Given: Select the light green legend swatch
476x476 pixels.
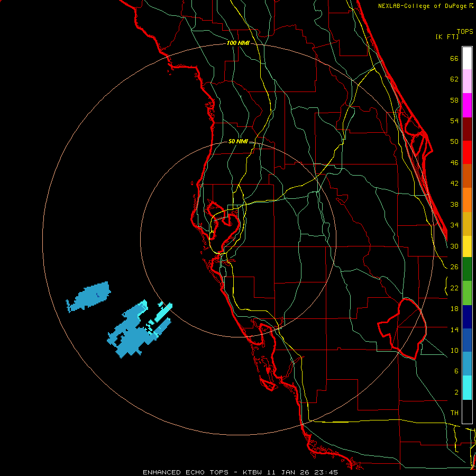Looking at the screenshot, I should click(467, 293).
